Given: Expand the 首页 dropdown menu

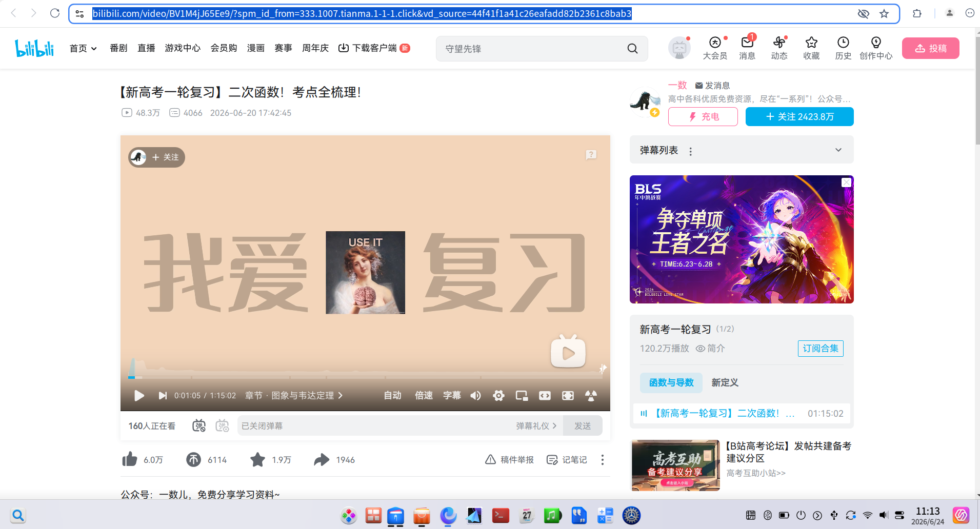Looking at the screenshot, I should coord(83,48).
